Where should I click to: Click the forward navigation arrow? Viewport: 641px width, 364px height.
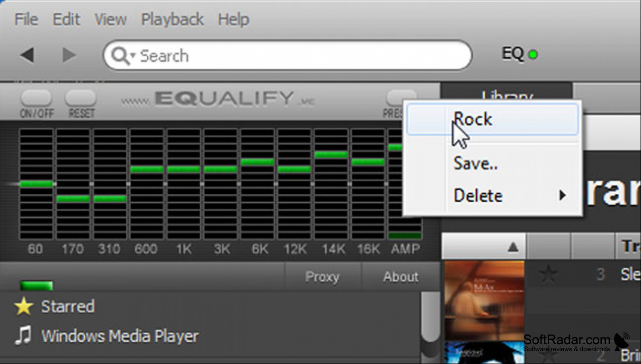(x=69, y=55)
